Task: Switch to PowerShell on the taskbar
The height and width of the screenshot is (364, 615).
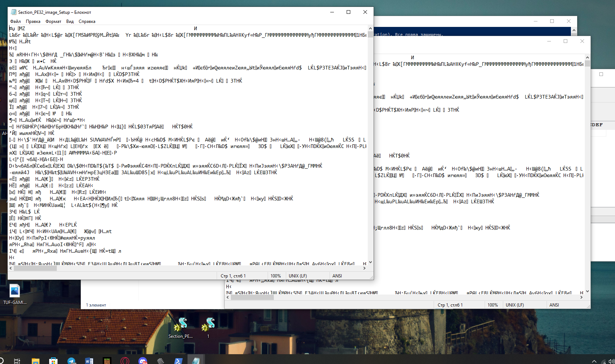Action: tap(178, 361)
